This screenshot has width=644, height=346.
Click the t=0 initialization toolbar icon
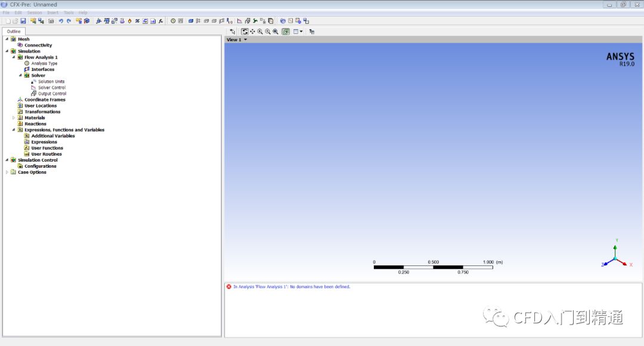pos(230,21)
